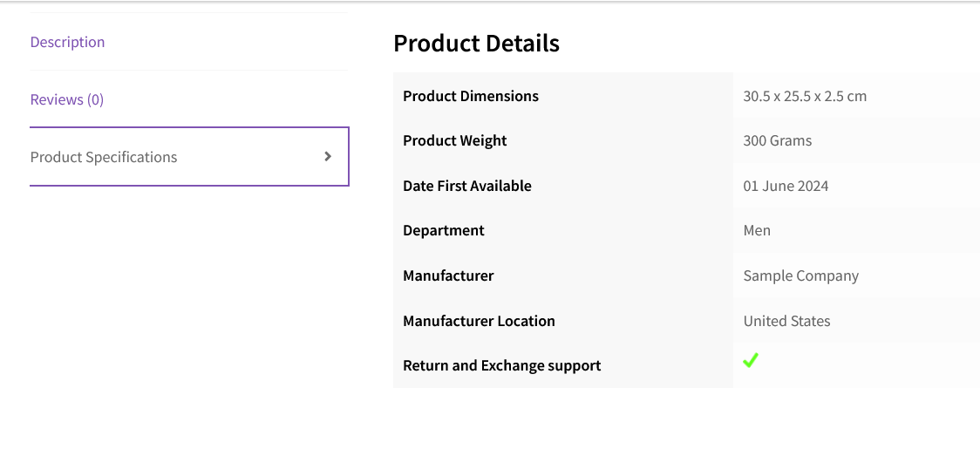Screen dimensions: 980x449
Task: Click the Manufacturer Location label
Action: [x=479, y=321]
